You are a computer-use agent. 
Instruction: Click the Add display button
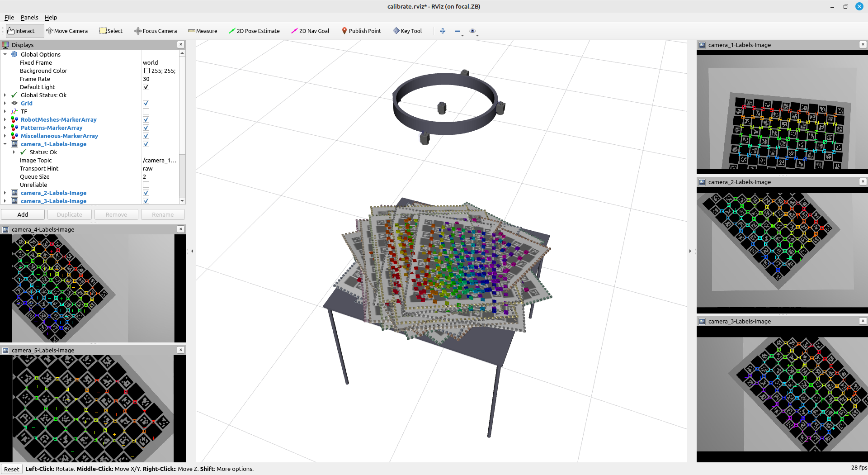click(23, 214)
